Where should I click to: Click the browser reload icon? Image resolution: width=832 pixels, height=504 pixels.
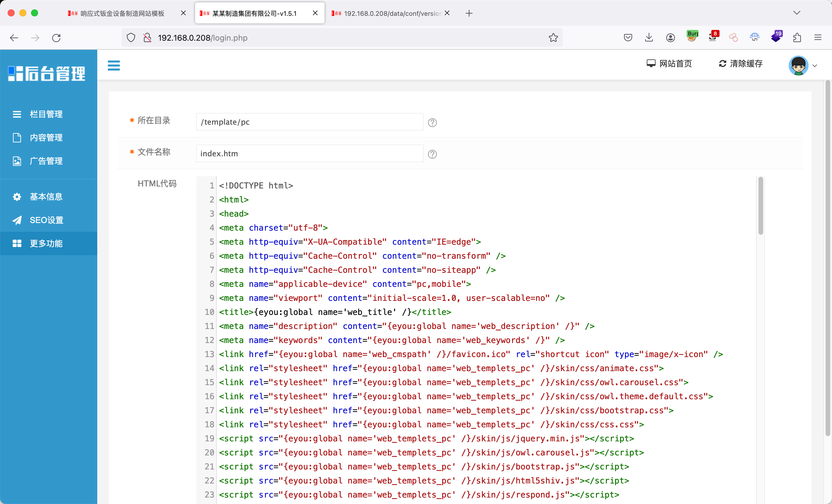point(56,38)
